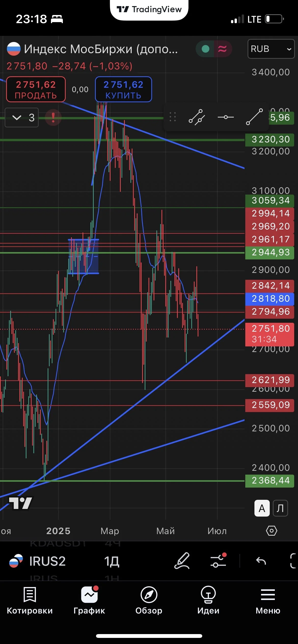Tap the Russian flag symbol logo
This screenshot has width=298, height=644.
click(13, 49)
